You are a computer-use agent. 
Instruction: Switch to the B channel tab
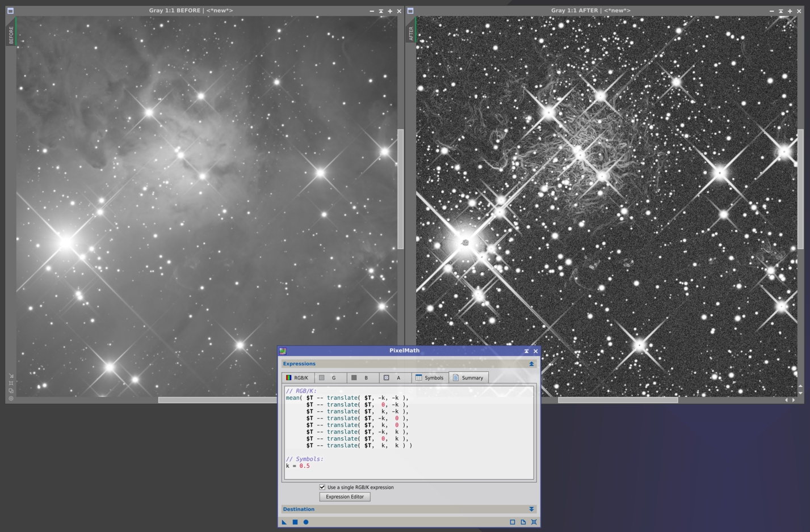point(362,378)
